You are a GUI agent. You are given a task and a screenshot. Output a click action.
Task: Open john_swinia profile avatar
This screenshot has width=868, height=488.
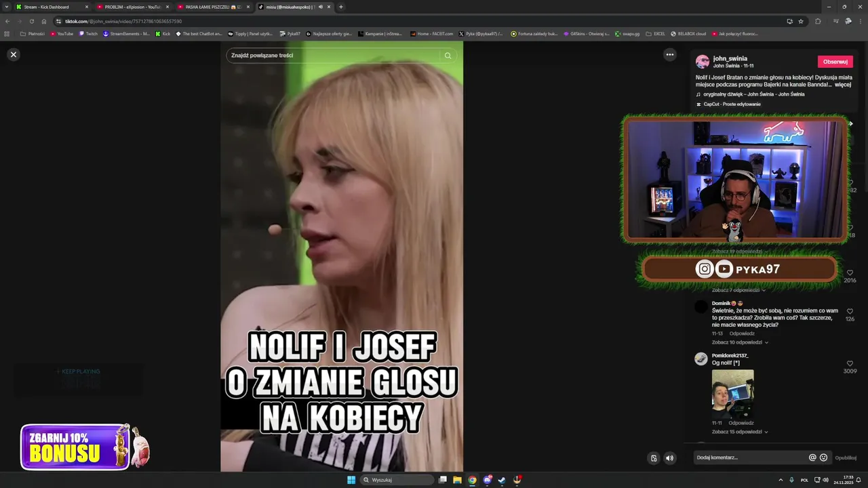click(703, 62)
